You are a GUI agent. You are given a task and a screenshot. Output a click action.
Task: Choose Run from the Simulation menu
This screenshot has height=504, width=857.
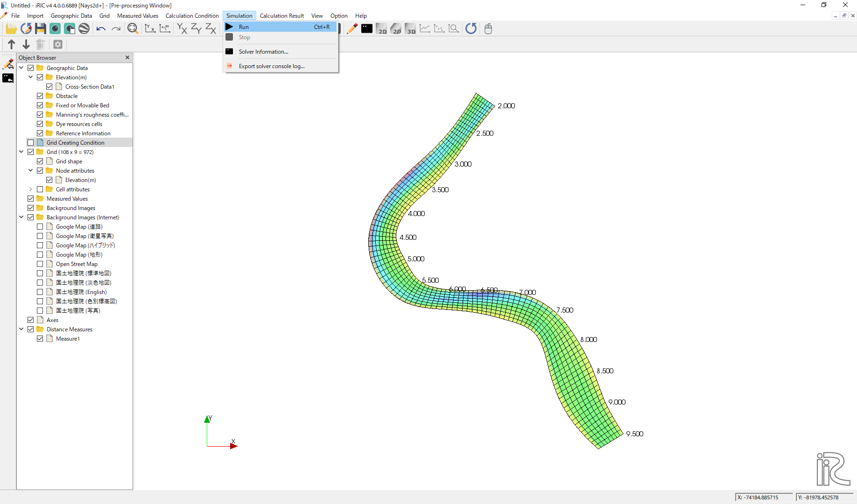281,27
